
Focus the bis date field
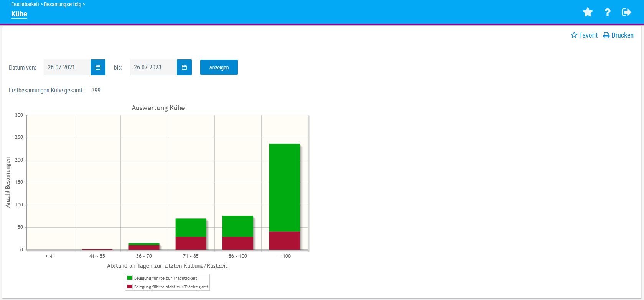[x=153, y=68]
